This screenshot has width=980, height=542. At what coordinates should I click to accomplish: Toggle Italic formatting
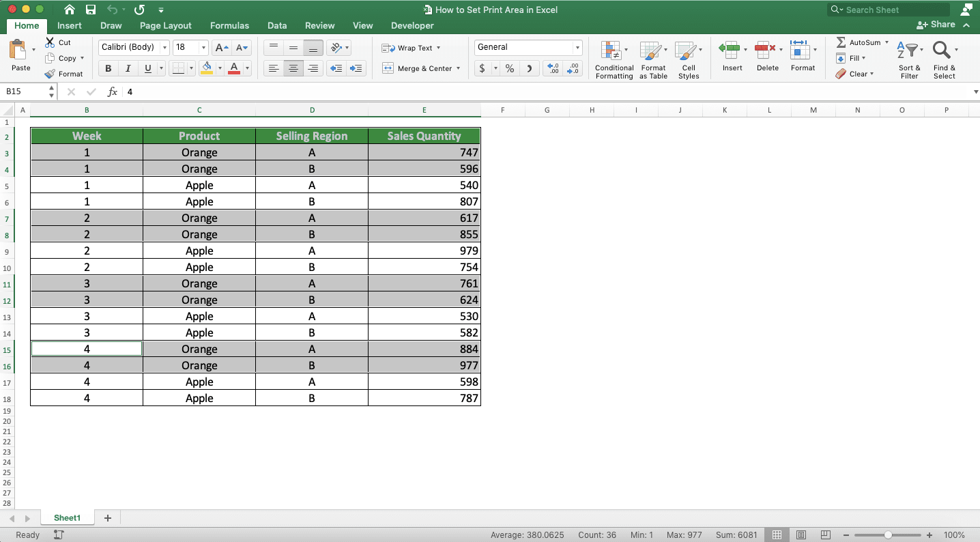click(x=128, y=68)
